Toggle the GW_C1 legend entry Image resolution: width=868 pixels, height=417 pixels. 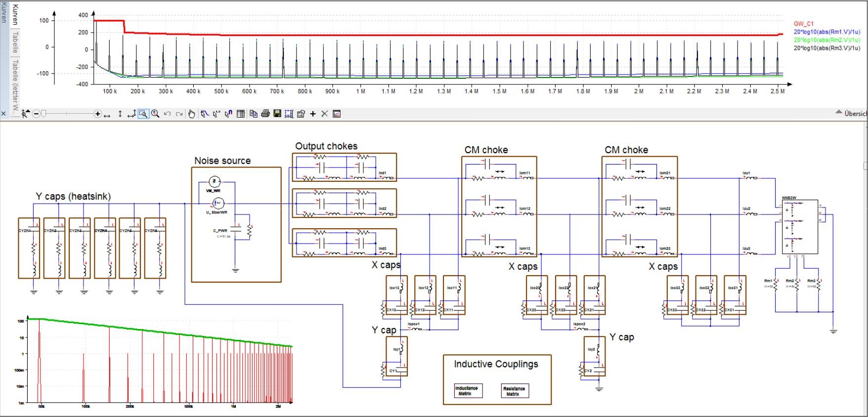tap(803, 24)
